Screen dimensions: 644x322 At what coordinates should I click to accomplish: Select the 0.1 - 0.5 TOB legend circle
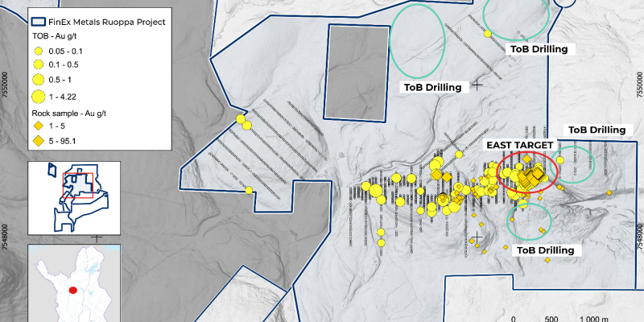point(38,64)
